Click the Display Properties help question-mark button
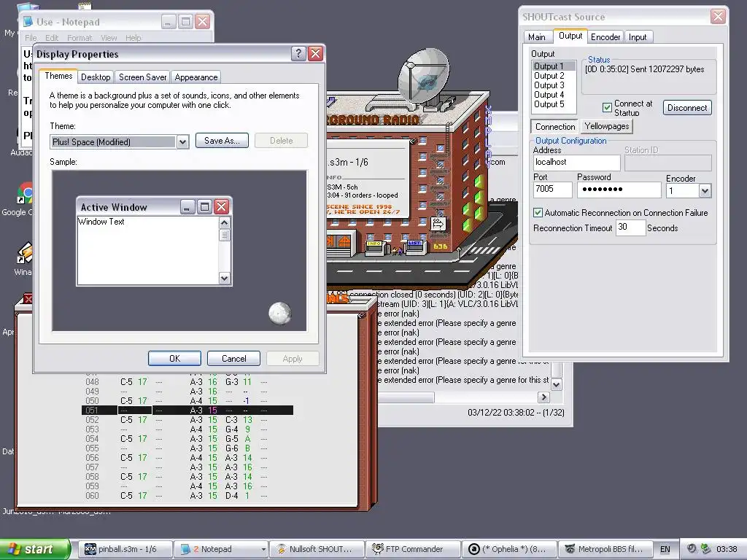This screenshot has height=560, width=747. click(298, 53)
